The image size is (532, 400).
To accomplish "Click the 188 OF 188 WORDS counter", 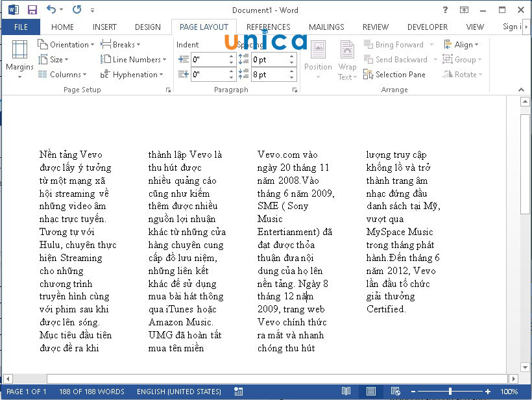I will [91, 392].
